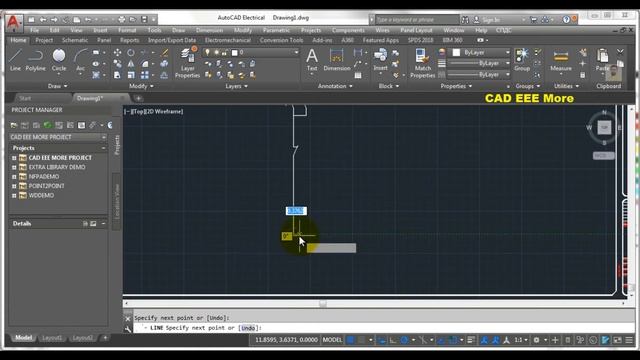Select the Array tool in Modify panel
The width and height of the screenshot is (640, 360).
pos(144,75)
